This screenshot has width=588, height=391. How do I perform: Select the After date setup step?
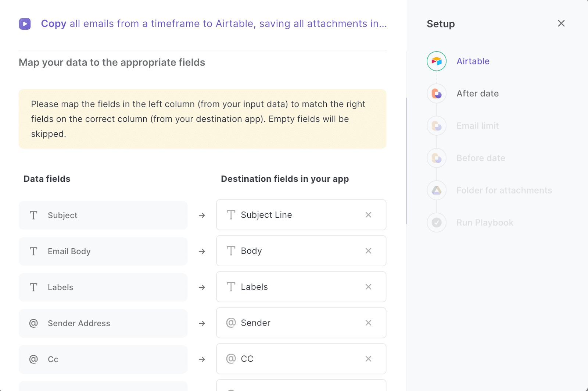[x=477, y=93]
